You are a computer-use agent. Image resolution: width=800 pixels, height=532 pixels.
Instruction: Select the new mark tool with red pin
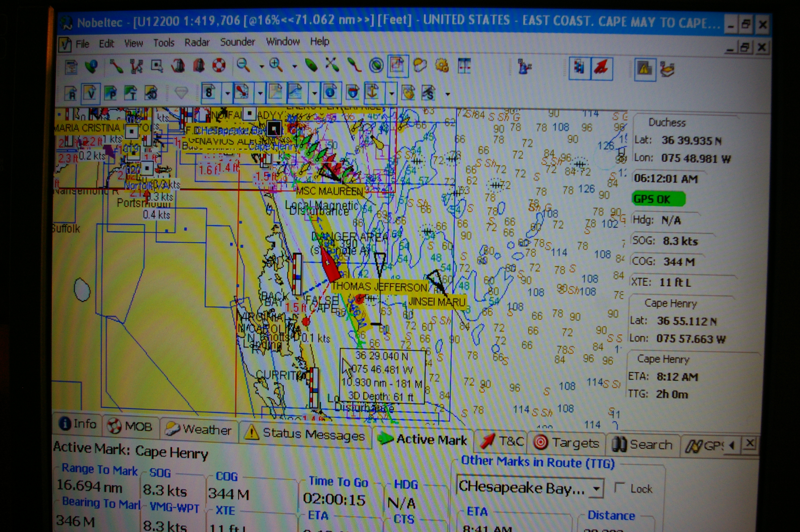(116, 66)
